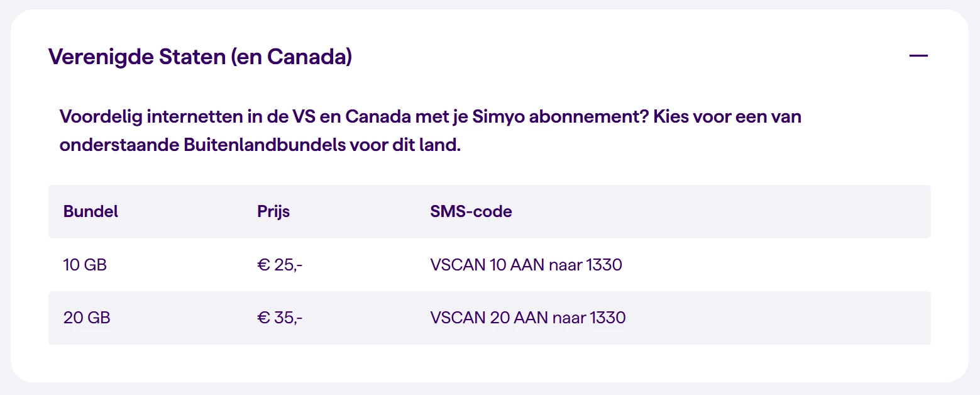Click the number 1330 in the 10 GB row

(x=603, y=265)
